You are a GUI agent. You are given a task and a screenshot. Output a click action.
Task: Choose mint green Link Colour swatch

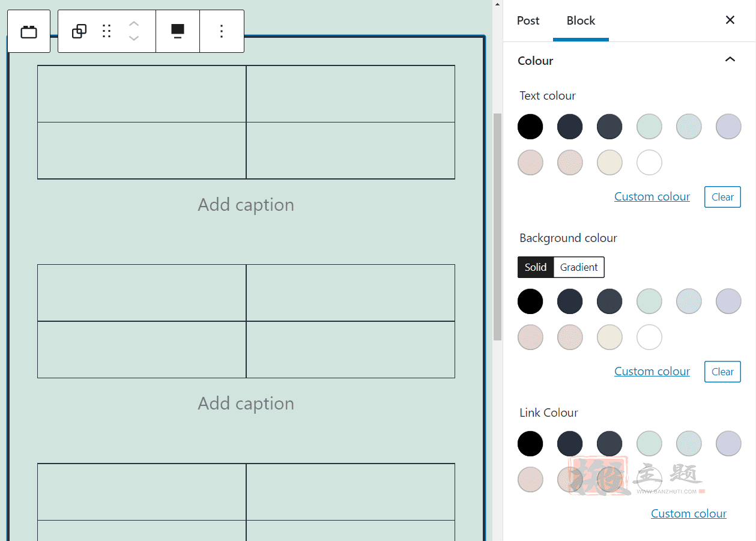click(649, 444)
